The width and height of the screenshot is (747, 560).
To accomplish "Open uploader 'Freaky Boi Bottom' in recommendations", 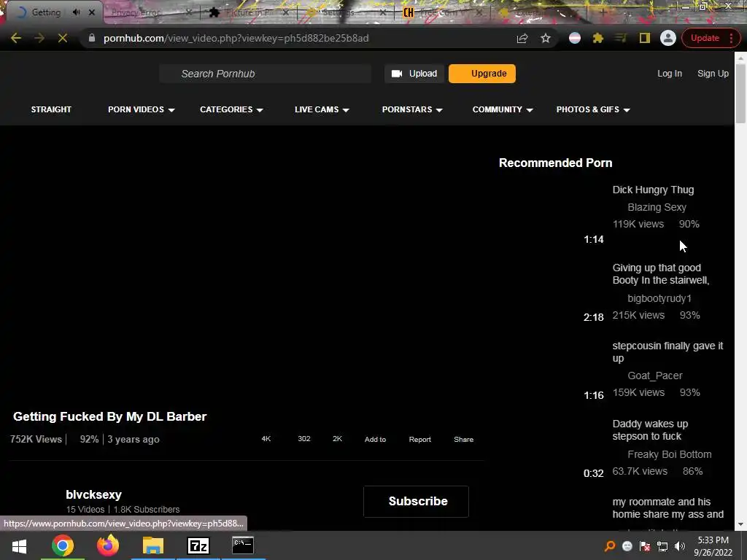I will [670, 454].
